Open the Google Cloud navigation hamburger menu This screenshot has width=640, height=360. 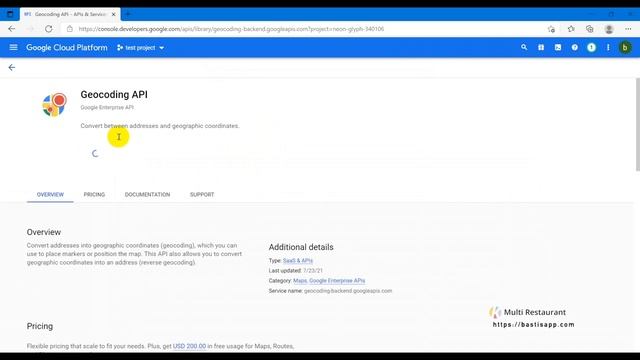coord(13,47)
